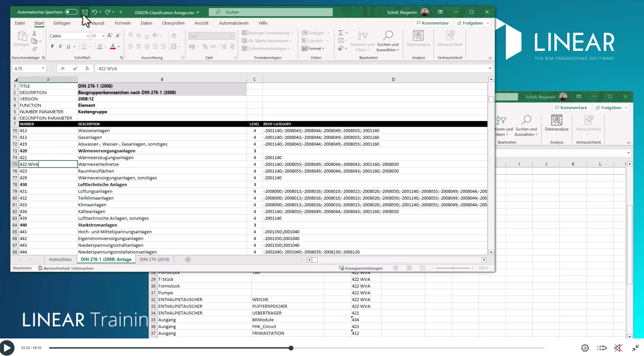Unmute the video audio
This screenshot has height=356, width=644.
[618, 348]
